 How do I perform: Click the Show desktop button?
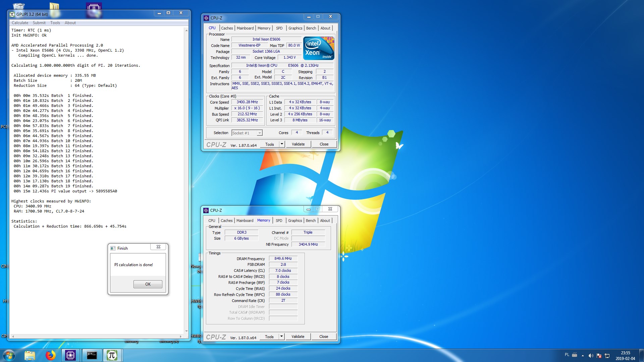point(641,355)
